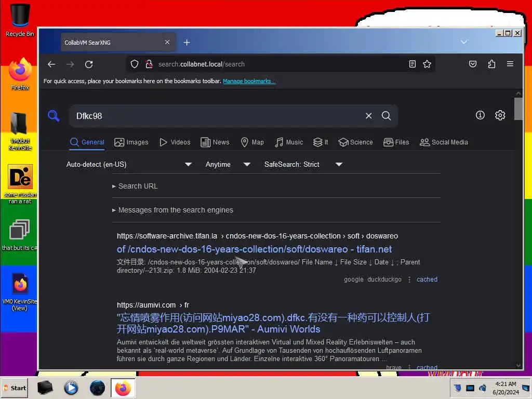Open the Firefox hamburger menu
This screenshot has height=399, width=532.
point(510,64)
